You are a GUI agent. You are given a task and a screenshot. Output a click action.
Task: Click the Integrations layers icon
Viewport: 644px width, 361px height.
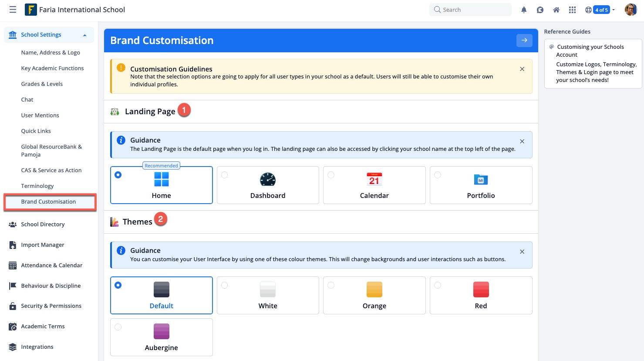pyautogui.click(x=13, y=347)
